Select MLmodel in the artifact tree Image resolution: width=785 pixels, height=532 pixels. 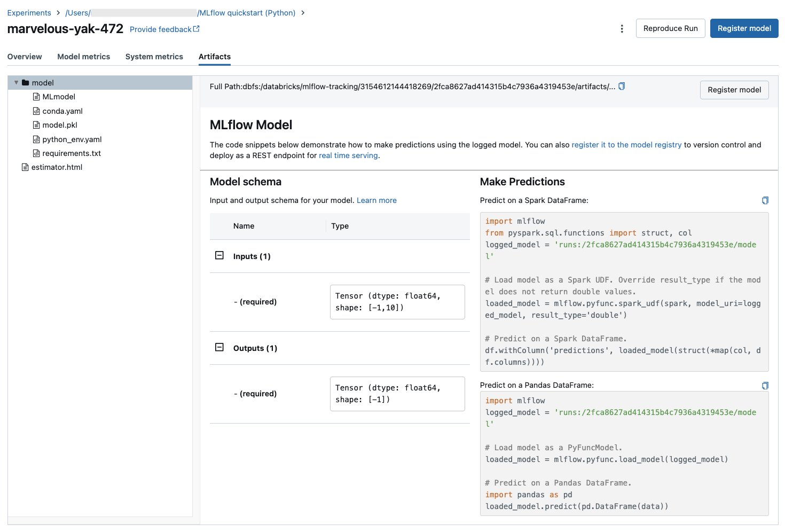(x=59, y=97)
